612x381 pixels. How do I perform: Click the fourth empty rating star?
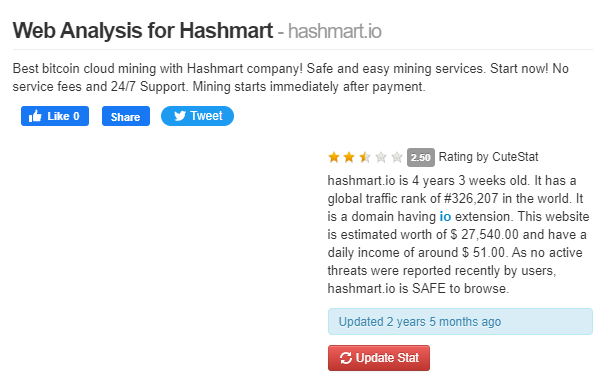tap(381, 157)
